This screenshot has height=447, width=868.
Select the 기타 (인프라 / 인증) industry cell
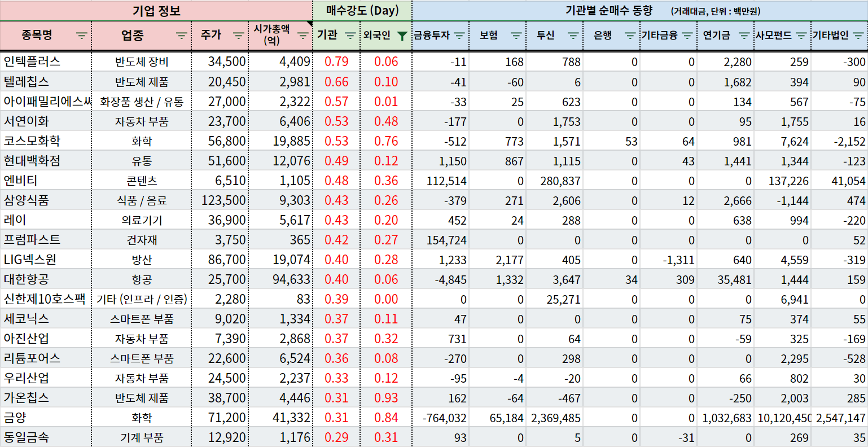click(x=142, y=299)
